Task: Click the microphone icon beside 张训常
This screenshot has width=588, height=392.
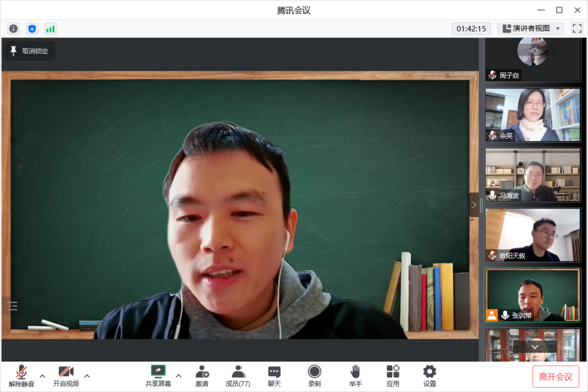Action: click(505, 315)
